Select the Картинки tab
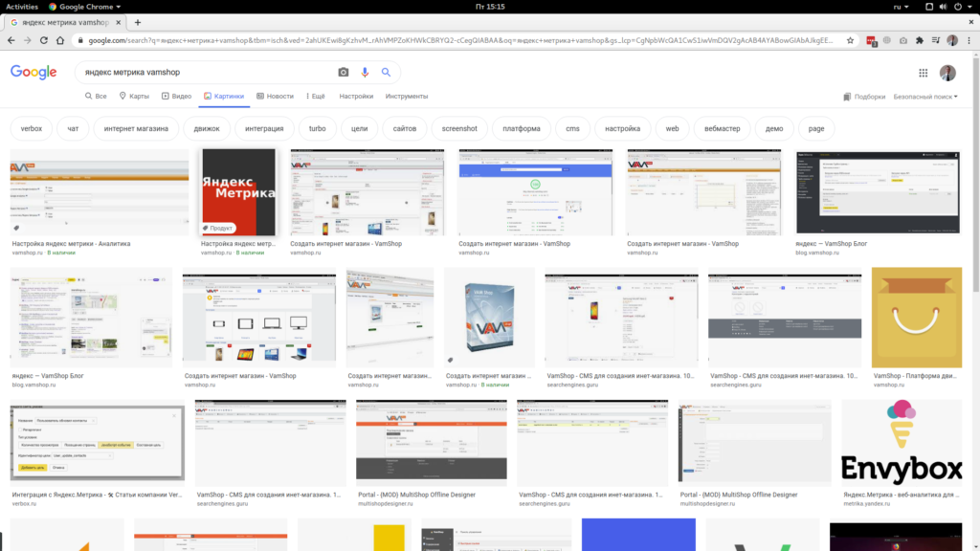 point(224,97)
